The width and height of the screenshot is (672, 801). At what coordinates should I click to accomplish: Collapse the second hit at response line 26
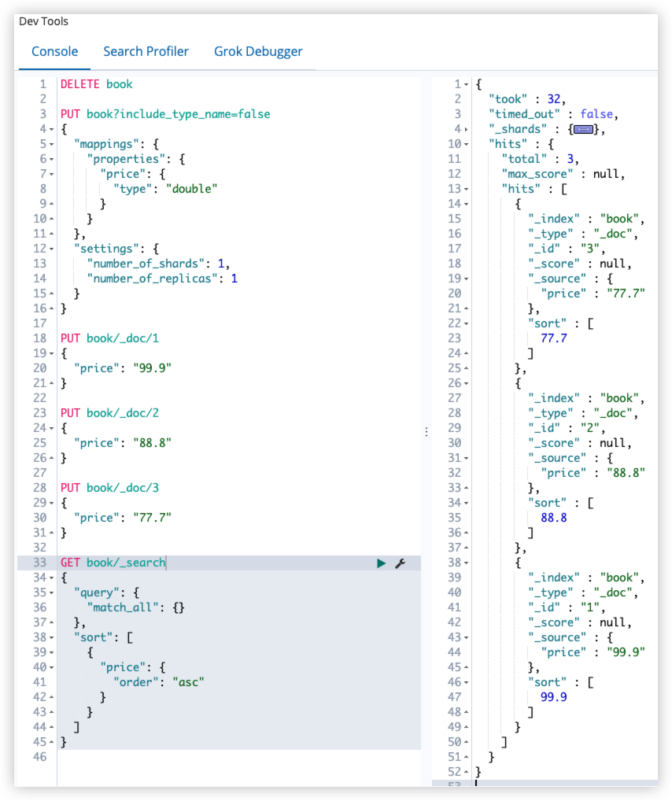click(x=466, y=384)
